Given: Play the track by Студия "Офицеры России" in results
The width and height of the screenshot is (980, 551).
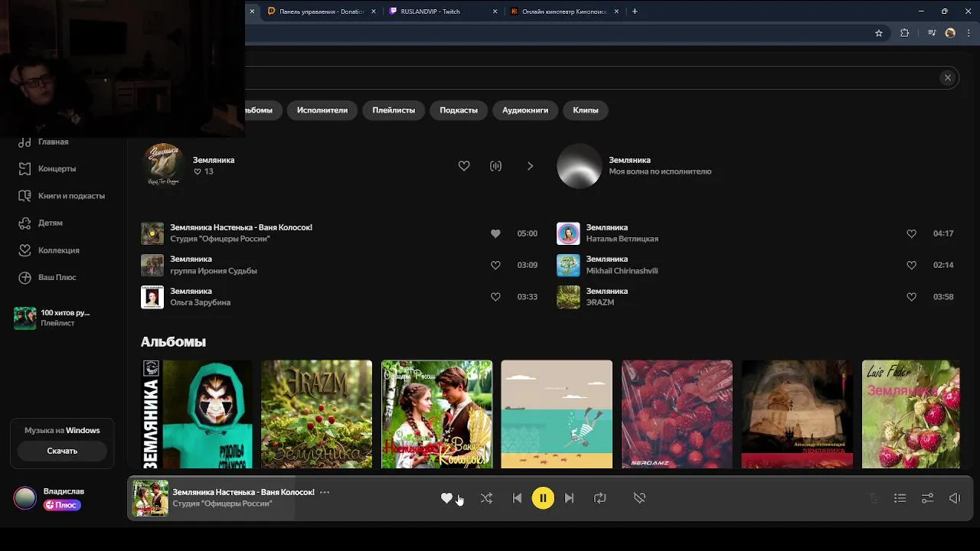Looking at the screenshot, I should click(152, 233).
